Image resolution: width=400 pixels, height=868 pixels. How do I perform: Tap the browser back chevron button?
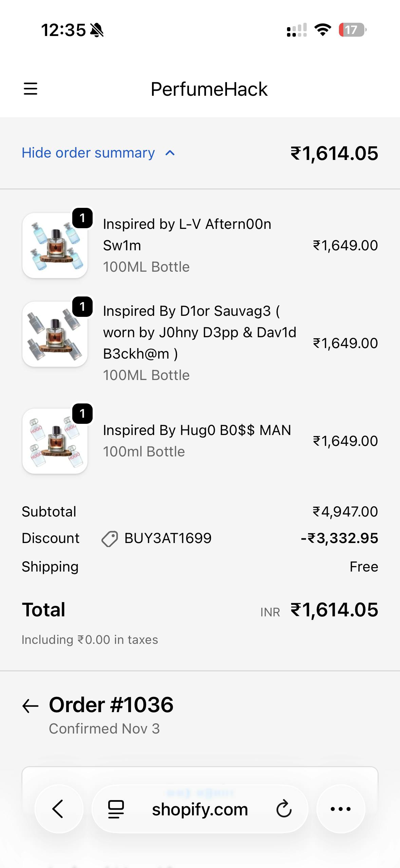58,809
